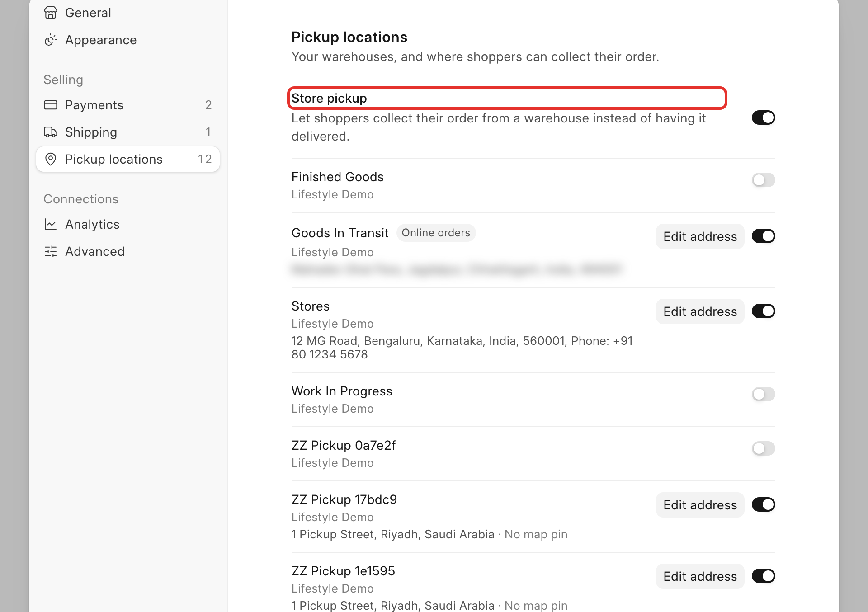Click the Analytics chart icon
Screen dimensions: 868x612
51,224
